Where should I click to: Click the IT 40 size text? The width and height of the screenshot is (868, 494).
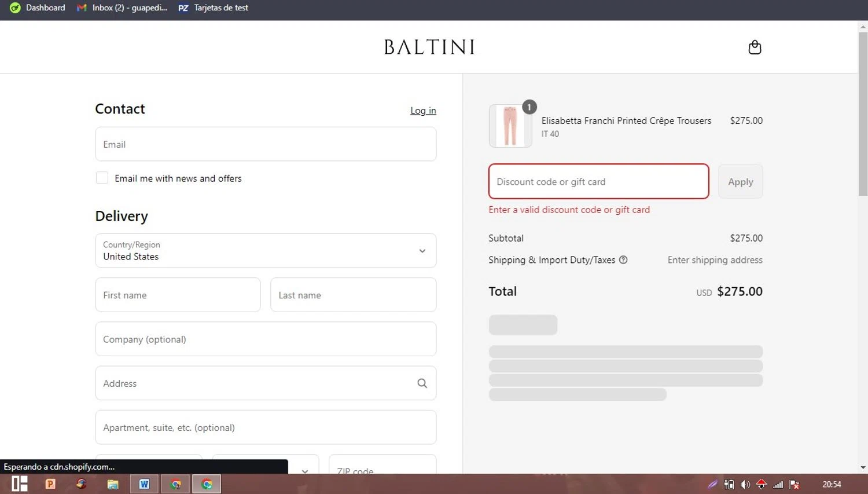[550, 134]
